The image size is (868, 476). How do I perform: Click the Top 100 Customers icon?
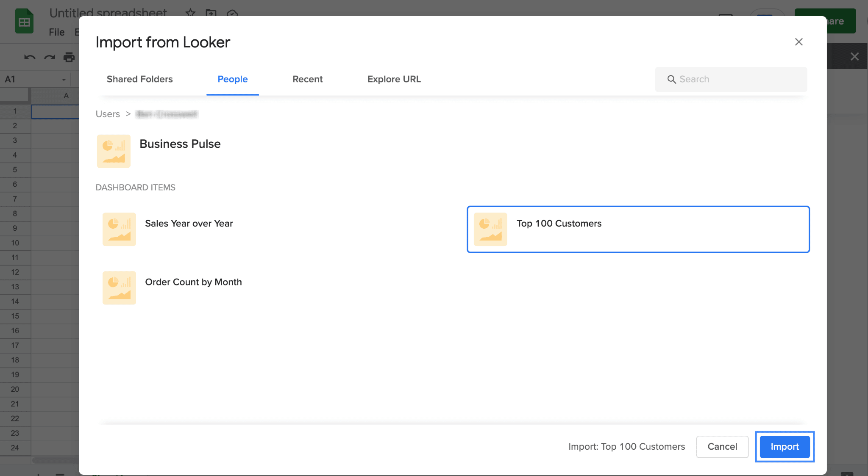(x=490, y=229)
